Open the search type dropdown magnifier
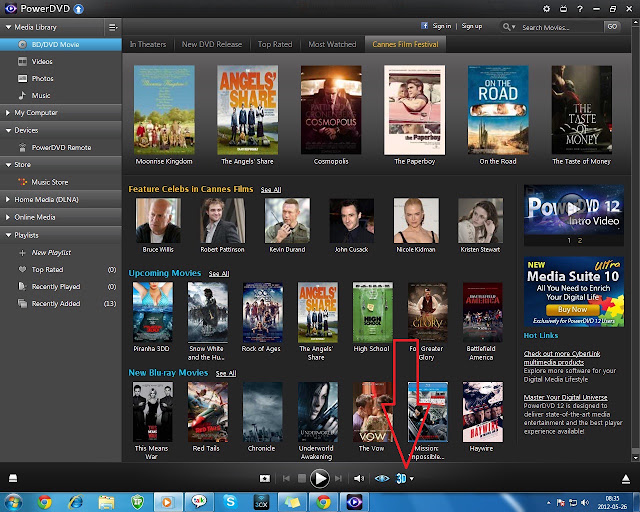This screenshot has width=640, height=512. click(x=509, y=27)
